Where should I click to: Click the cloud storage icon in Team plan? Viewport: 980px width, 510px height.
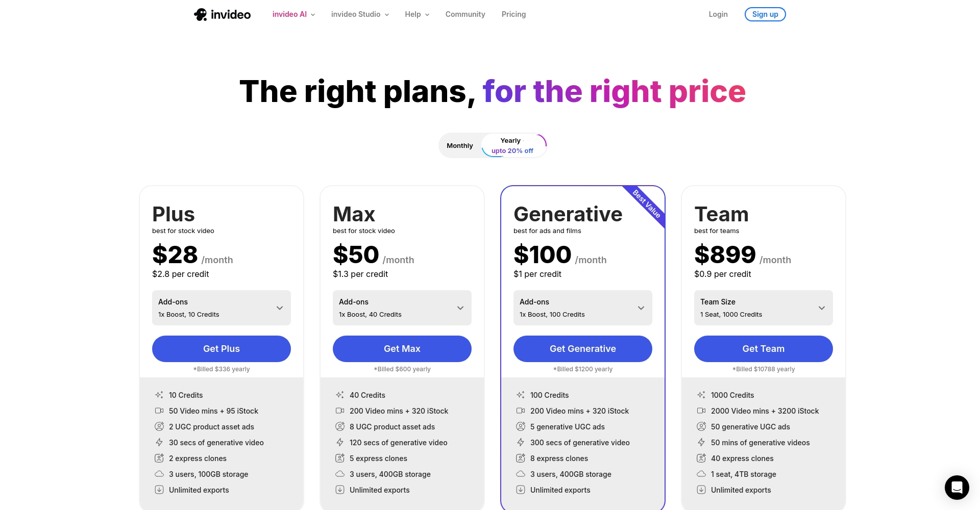pos(701,474)
